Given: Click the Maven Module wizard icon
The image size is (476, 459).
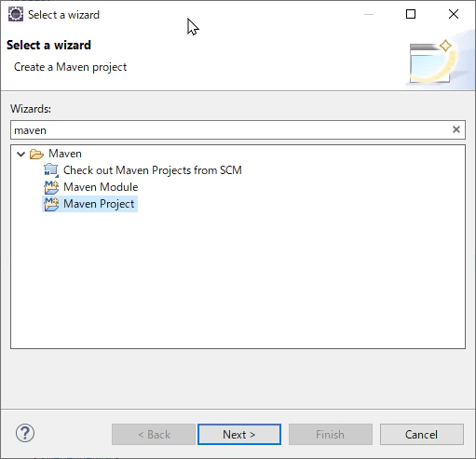Looking at the screenshot, I should pos(51,187).
